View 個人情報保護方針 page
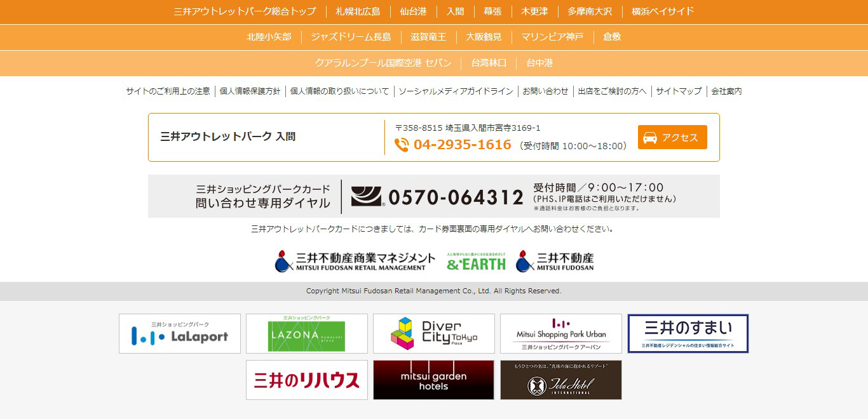 point(250,91)
